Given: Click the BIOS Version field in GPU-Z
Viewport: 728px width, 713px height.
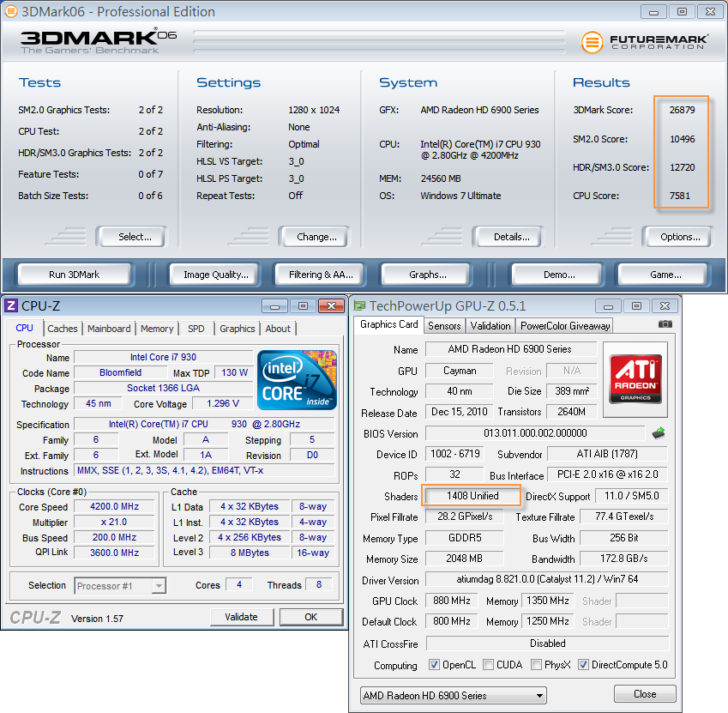Looking at the screenshot, I should coord(535,433).
